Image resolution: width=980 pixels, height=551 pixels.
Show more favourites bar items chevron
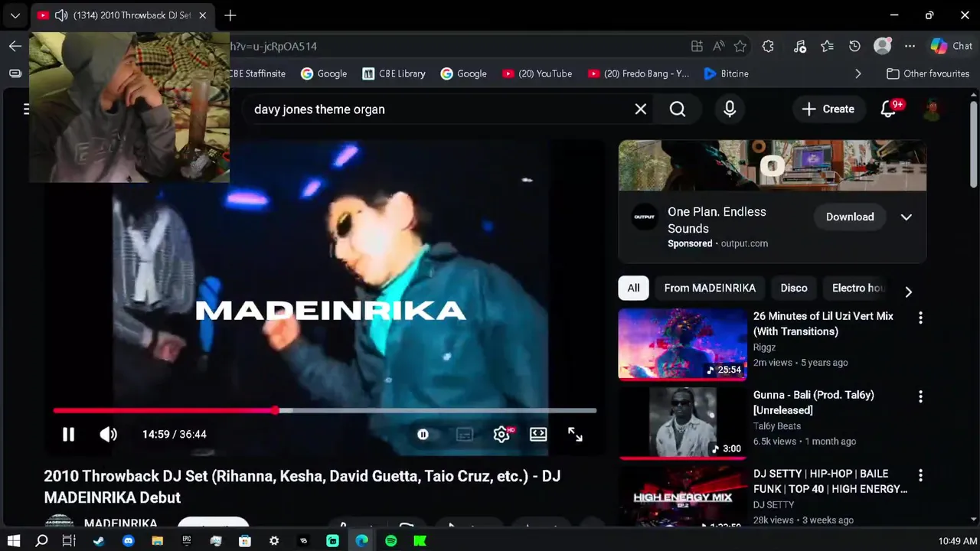857,73
